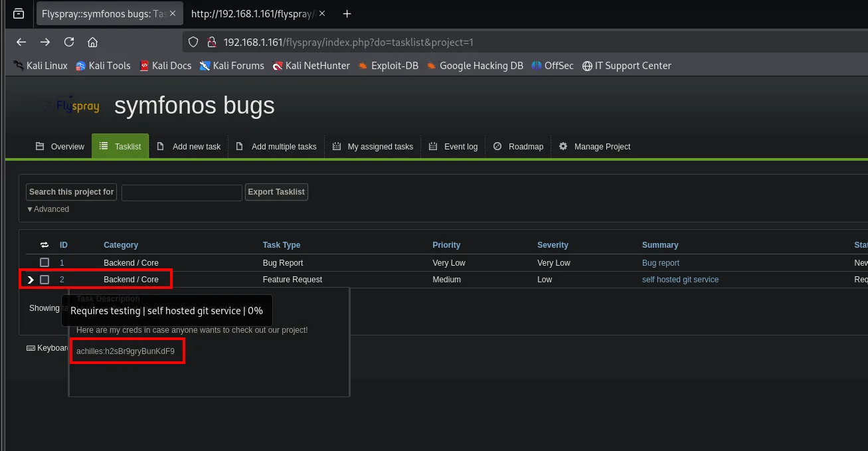Image resolution: width=868 pixels, height=451 pixels.
Task: Focus the project search text field
Action: [x=182, y=193]
